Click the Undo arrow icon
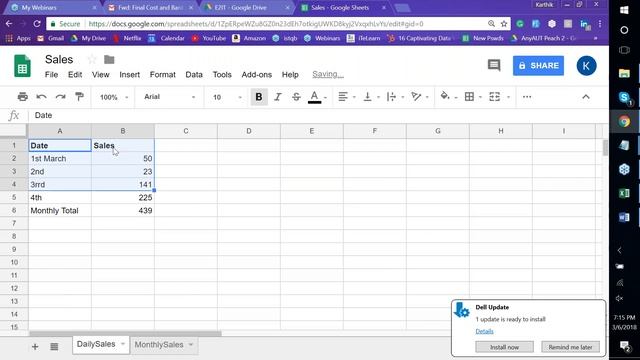The image size is (640, 360). [41, 97]
